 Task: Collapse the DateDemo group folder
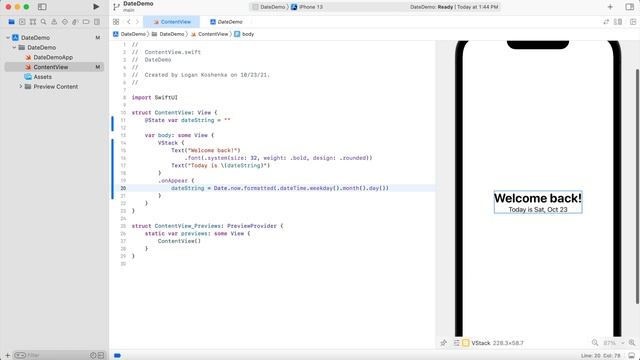(x=14, y=47)
